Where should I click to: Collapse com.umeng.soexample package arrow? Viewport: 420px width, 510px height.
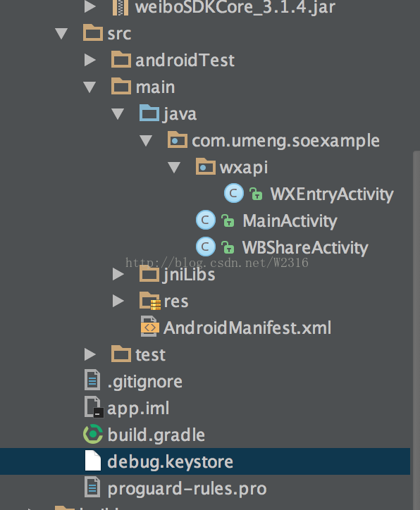146,140
